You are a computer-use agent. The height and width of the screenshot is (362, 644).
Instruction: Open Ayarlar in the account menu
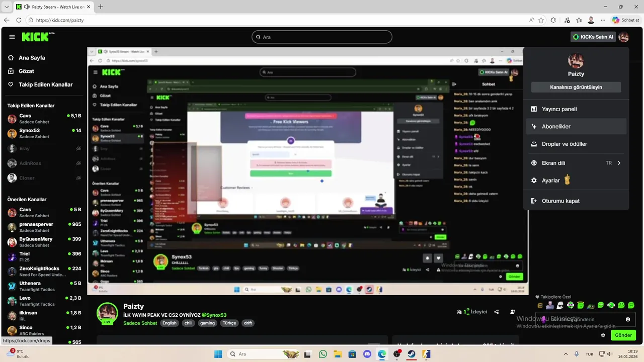coord(576,180)
